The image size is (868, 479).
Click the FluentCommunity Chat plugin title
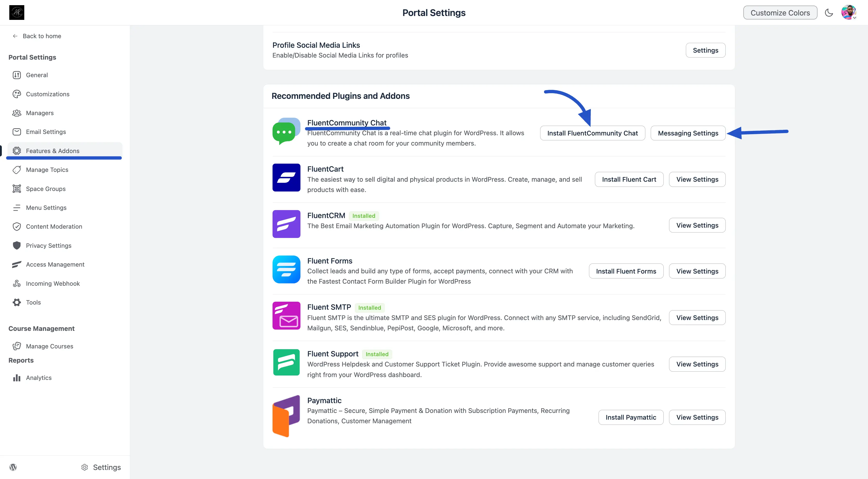tap(347, 123)
